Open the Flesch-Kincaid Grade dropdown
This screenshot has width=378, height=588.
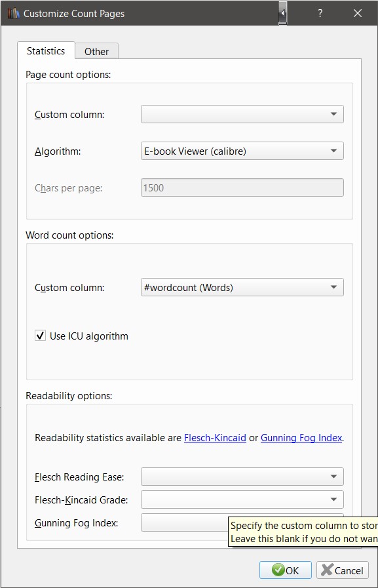(x=242, y=500)
